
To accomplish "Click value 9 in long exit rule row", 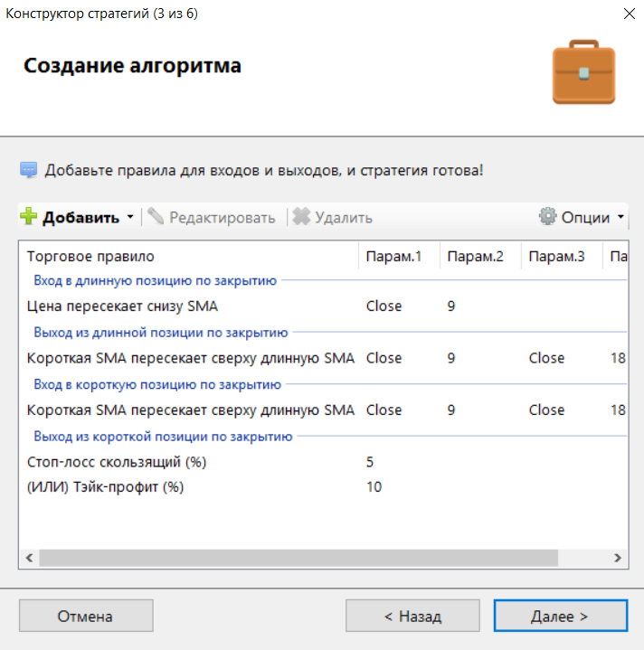I will 451,358.
